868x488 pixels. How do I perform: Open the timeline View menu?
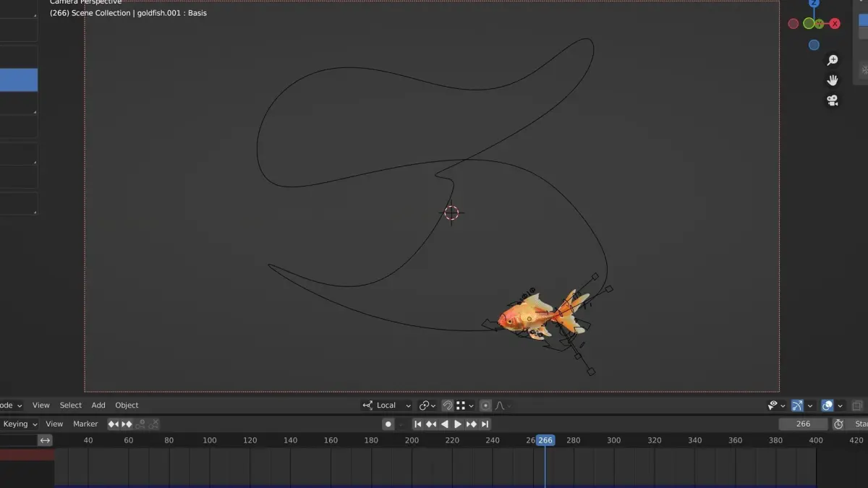coord(54,424)
